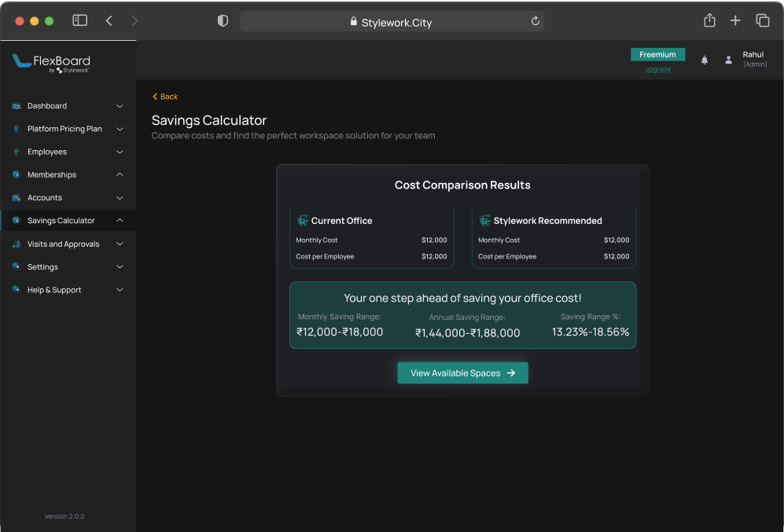
Task: Click the Freemium plan badge
Action: [657, 54]
